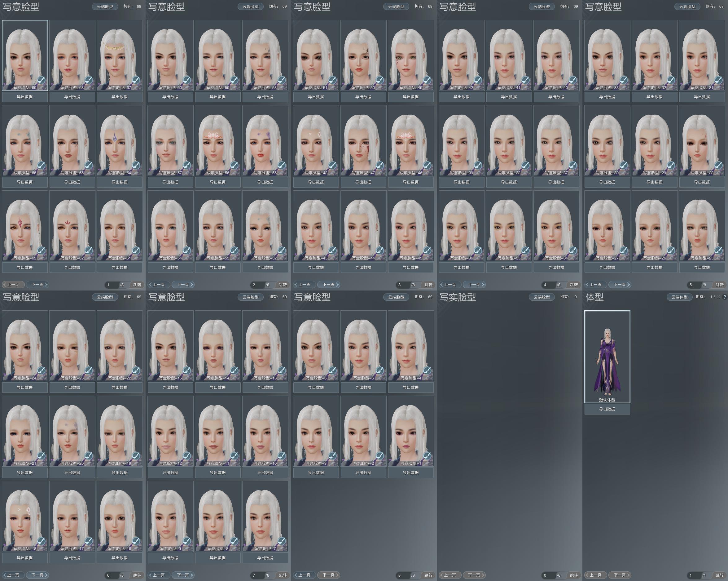
Task: Click 云端脸型 in the page 1 panel
Action: tap(105, 7)
